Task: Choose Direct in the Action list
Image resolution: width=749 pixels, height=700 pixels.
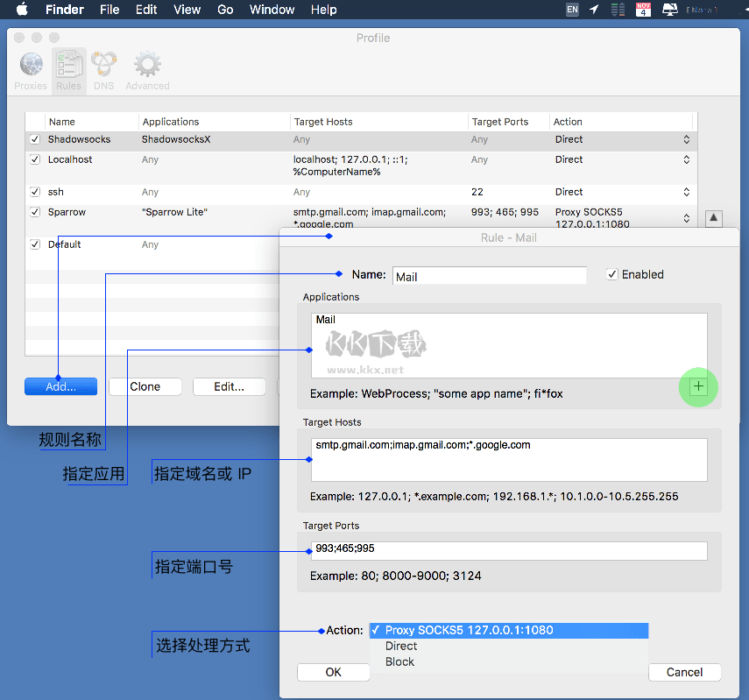Action: point(401,646)
